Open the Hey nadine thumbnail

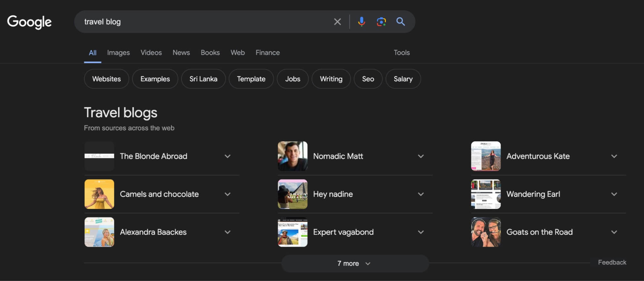point(293,194)
